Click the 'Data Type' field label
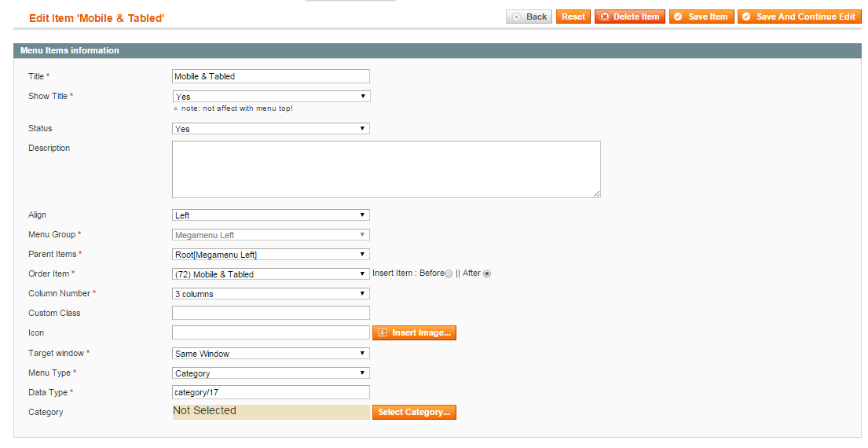The height and width of the screenshot is (448, 868). pos(48,392)
